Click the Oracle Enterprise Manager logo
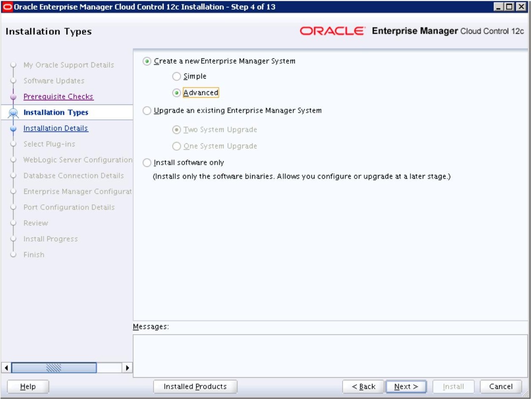532x399 pixels. point(412,32)
